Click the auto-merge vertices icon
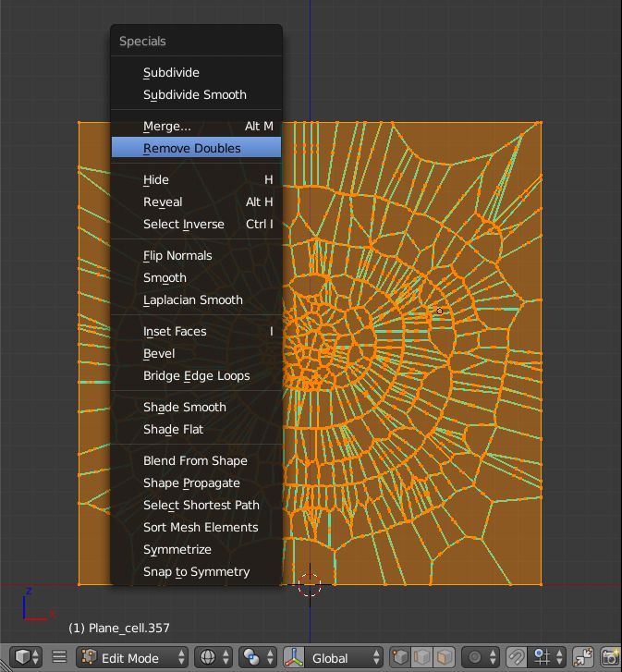Image resolution: width=622 pixels, height=672 pixels. (x=582, y=656)
